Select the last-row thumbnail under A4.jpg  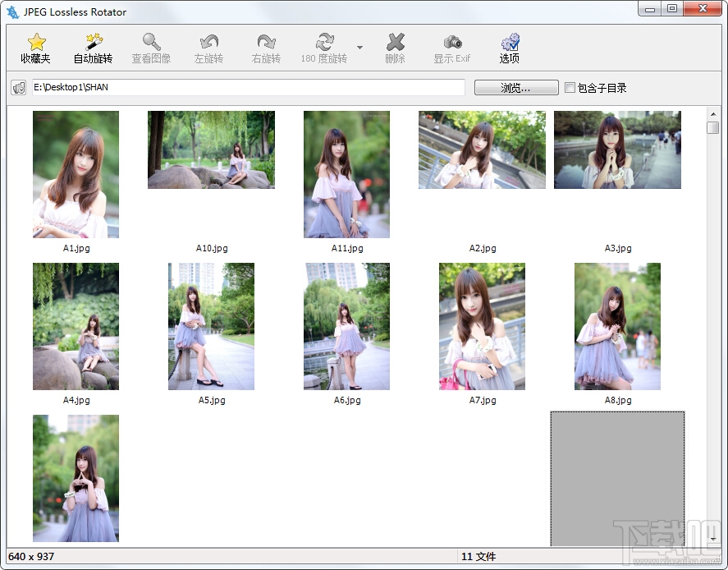tap(76, 478)
